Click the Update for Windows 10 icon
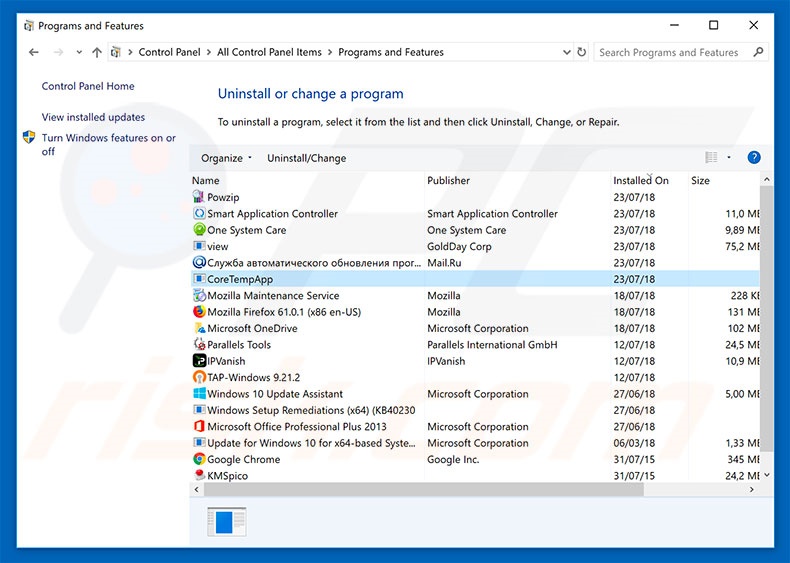The height and width of the screenshot is (563, 790). click(x=199, y=443)
